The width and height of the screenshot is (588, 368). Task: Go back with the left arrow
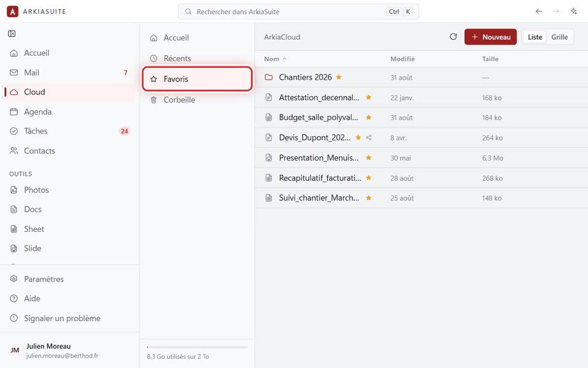[x=538, y=11]
